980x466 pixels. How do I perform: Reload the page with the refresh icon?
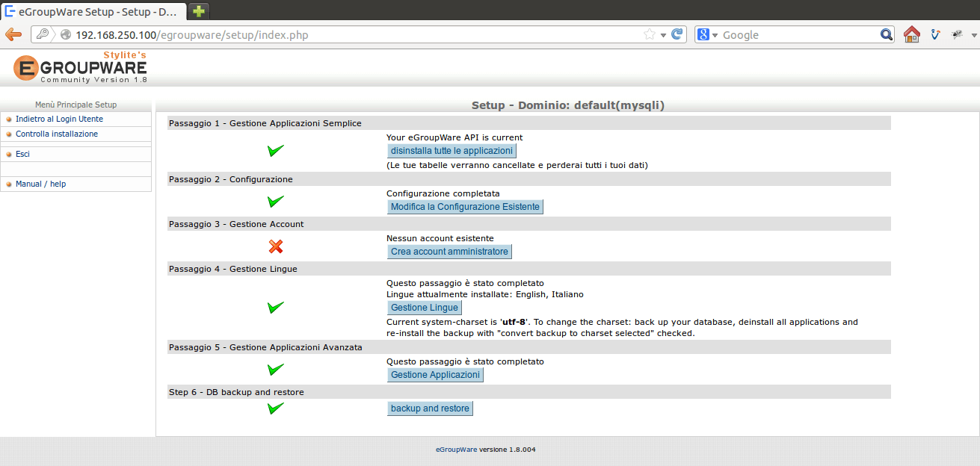pos(677,34)
